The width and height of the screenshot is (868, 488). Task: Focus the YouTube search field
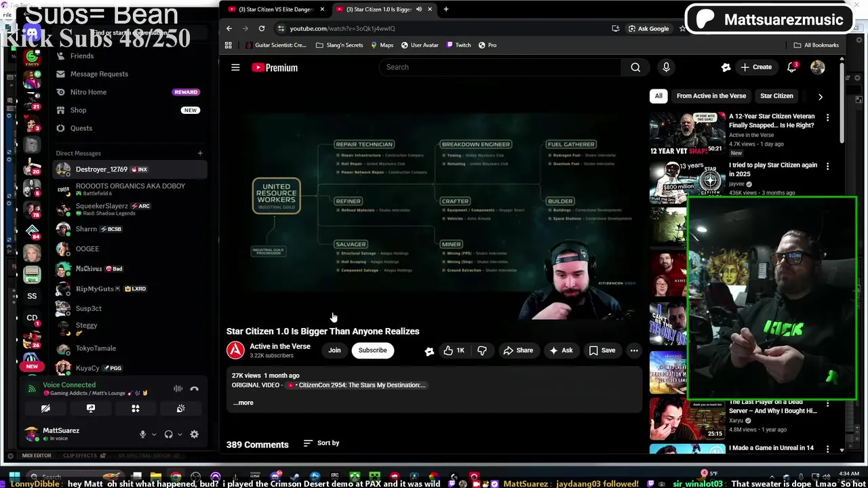(500, 67)
